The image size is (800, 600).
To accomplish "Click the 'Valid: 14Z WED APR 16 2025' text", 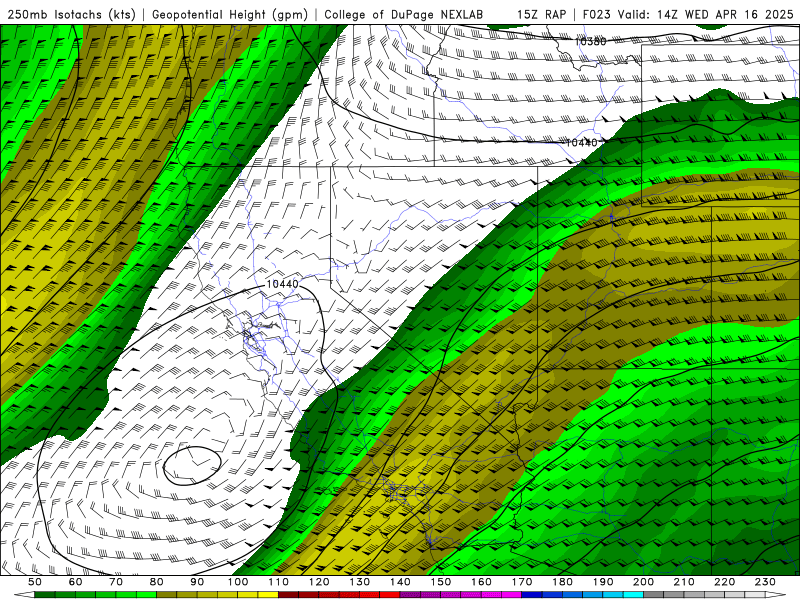I will click(x=706, y=14).
